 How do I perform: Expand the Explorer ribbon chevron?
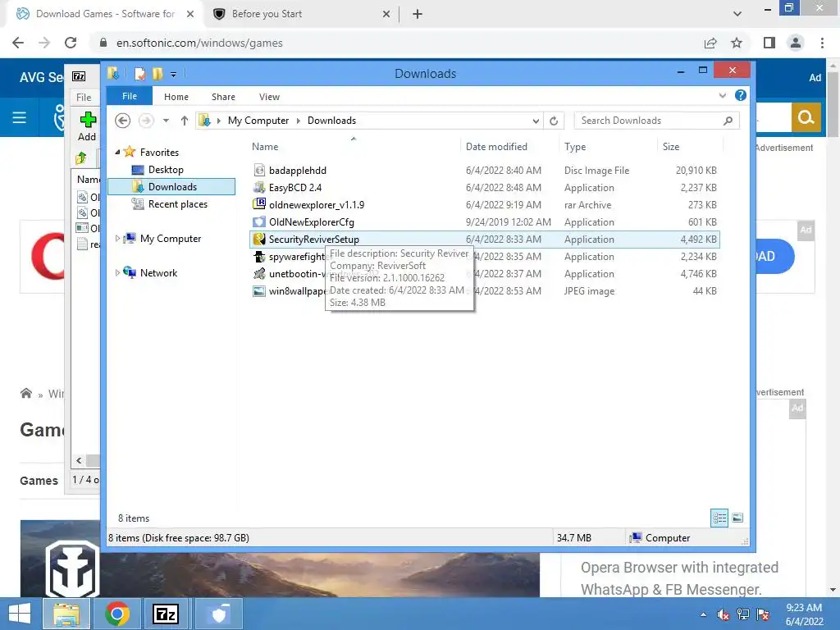point(722,96)
